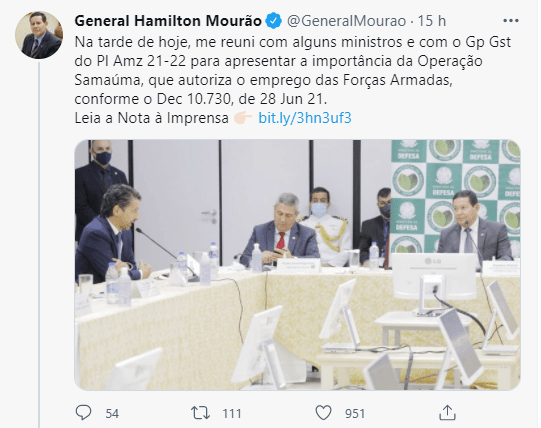Click the 54 replies count
541x428 pixels.
[x=112, y=413]
